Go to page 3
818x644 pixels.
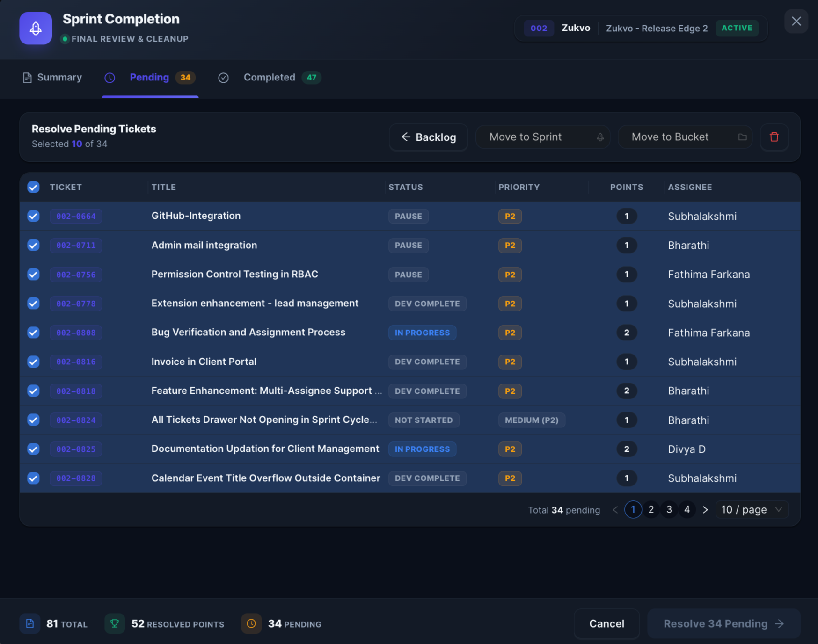tap(669, 510)
